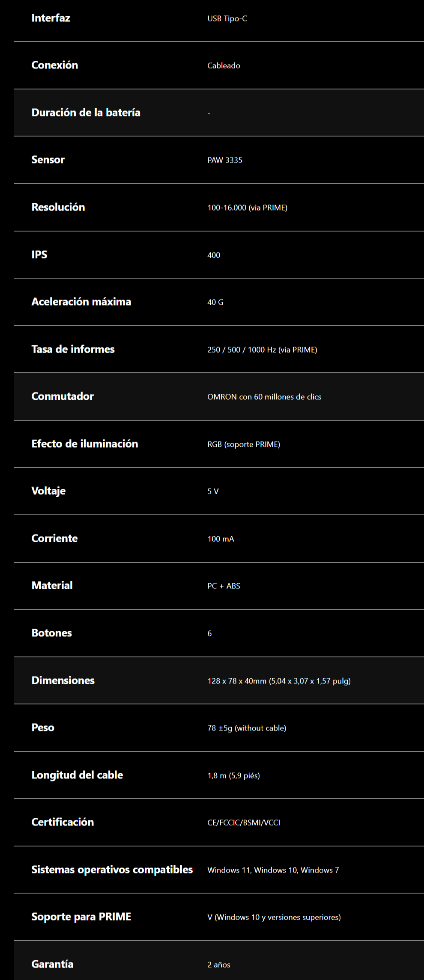Click the PC + ABS material value
The width and height of the screenshot is (424, 980).
tap(224, 586)
